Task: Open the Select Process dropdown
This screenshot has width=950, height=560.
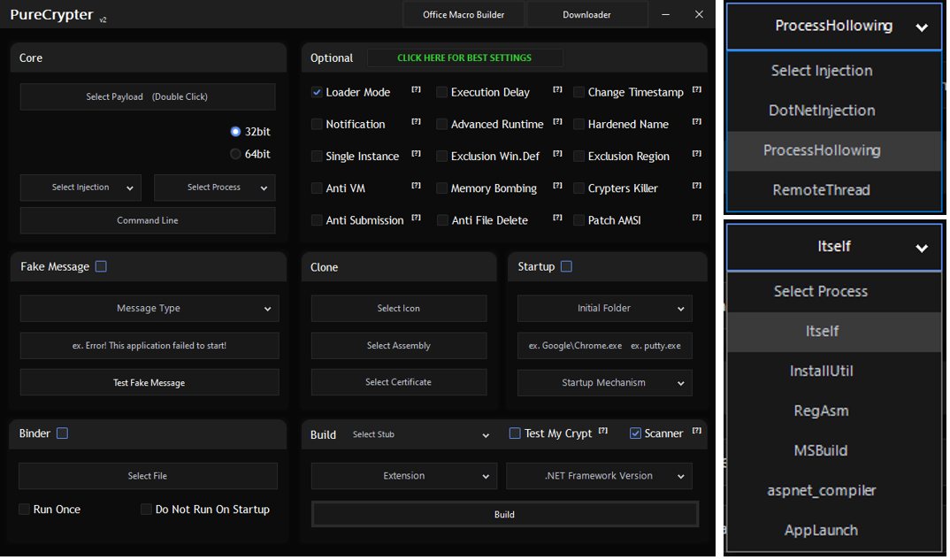Action: 214,188
